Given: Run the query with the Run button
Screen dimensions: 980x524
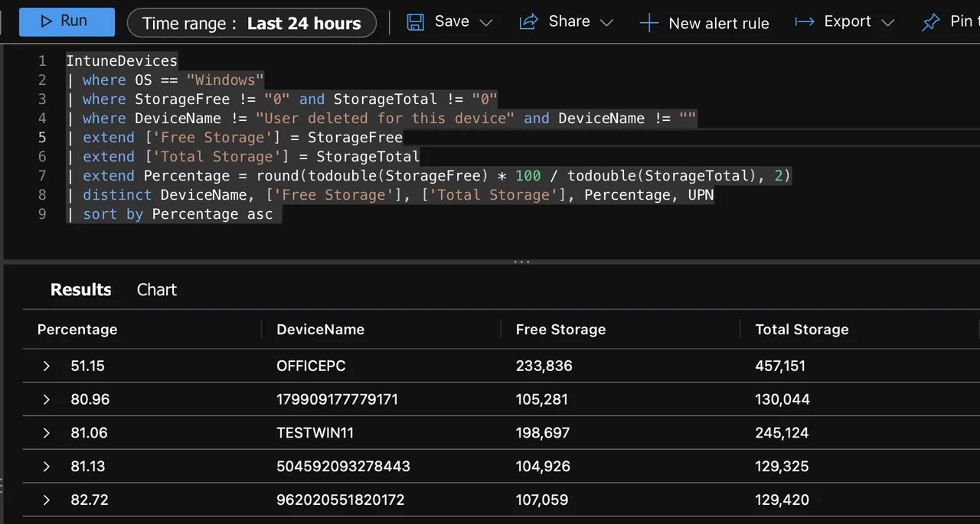Looking at the screenshot, I should tap(67, 21).
